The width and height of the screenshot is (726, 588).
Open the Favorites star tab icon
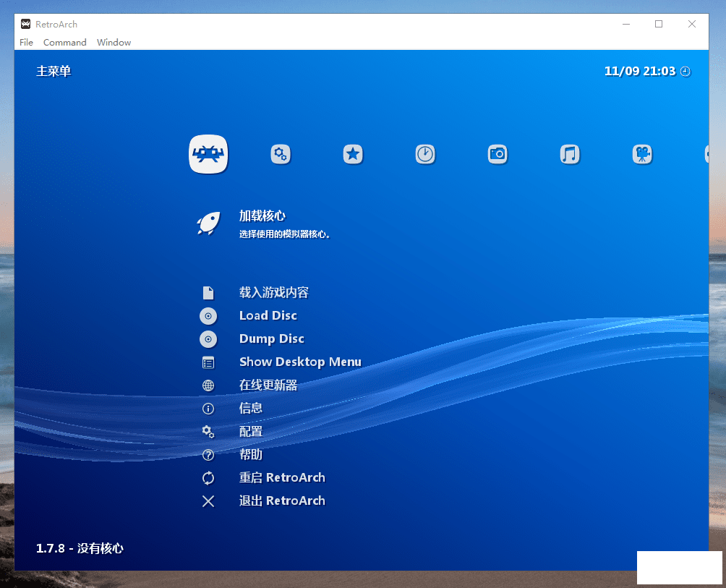tap(353, 154)
